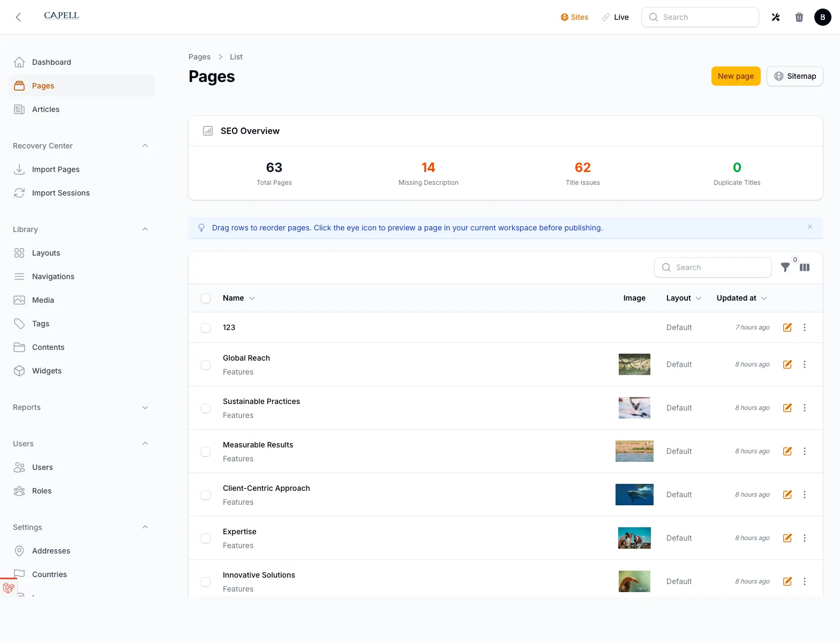Collapse the Users section
Viewport: 840px width, 643px height.
pyautogui.click(x=145, y=444)
